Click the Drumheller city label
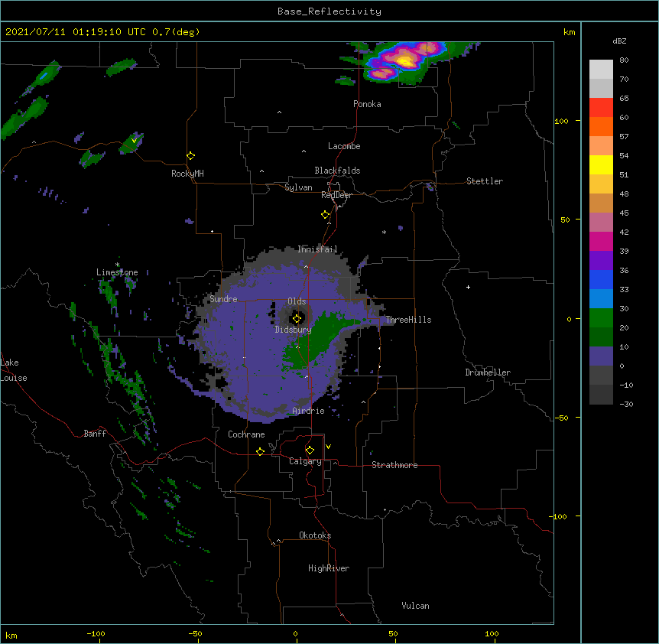This screenshot has width=659, height=644. [x=488, y=372]
